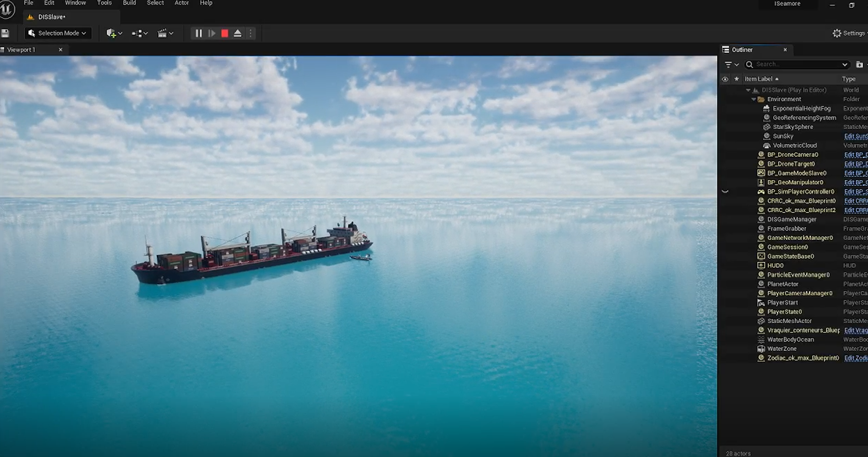Screen dimensions: 868x457
Task: Open the Cinematics clapperboard menu
Action: (165, 33)
